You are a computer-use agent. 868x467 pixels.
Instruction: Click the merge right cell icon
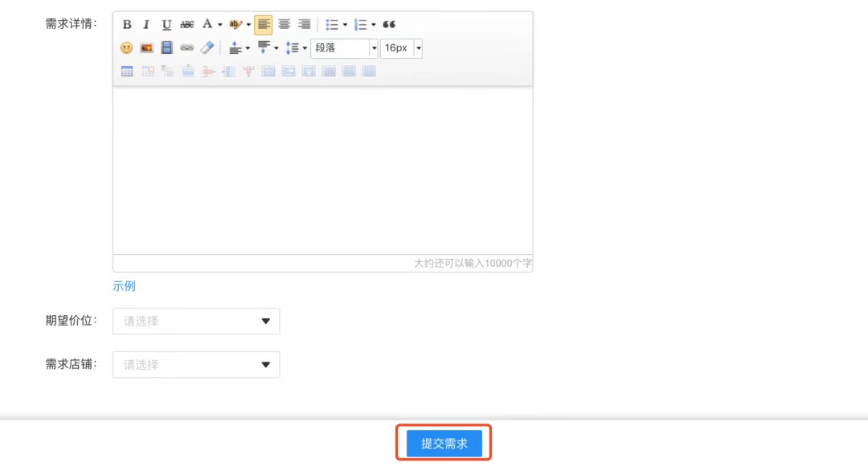289,72
